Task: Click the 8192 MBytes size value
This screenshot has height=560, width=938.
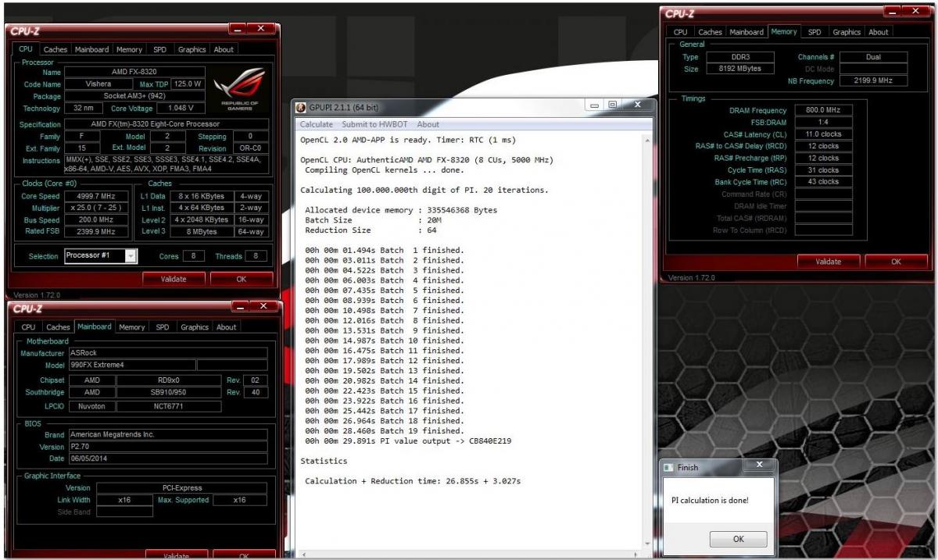Action: pyautogui.click(x=739, y=69)
